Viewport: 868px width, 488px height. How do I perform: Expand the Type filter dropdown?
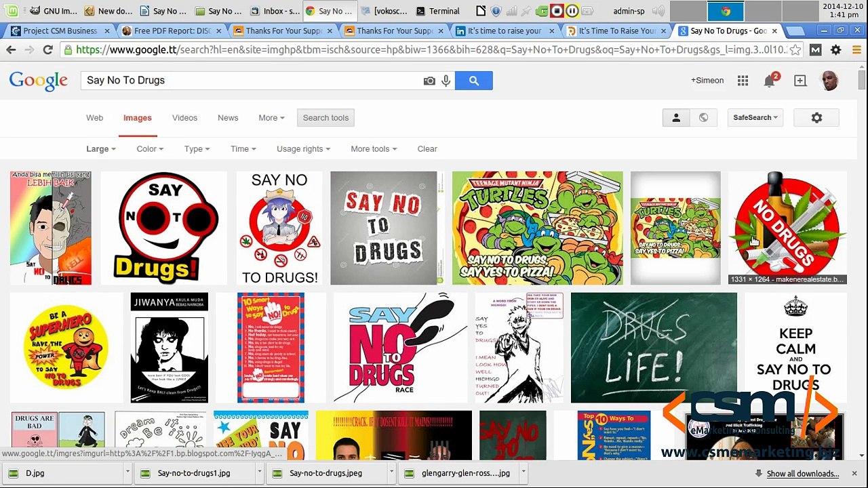click(197, 148)
